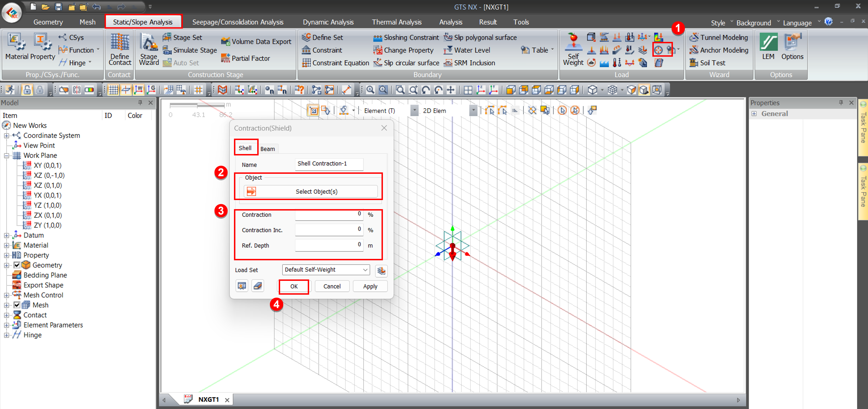Click Tunnel Modeling wizard

pos(718,38)
